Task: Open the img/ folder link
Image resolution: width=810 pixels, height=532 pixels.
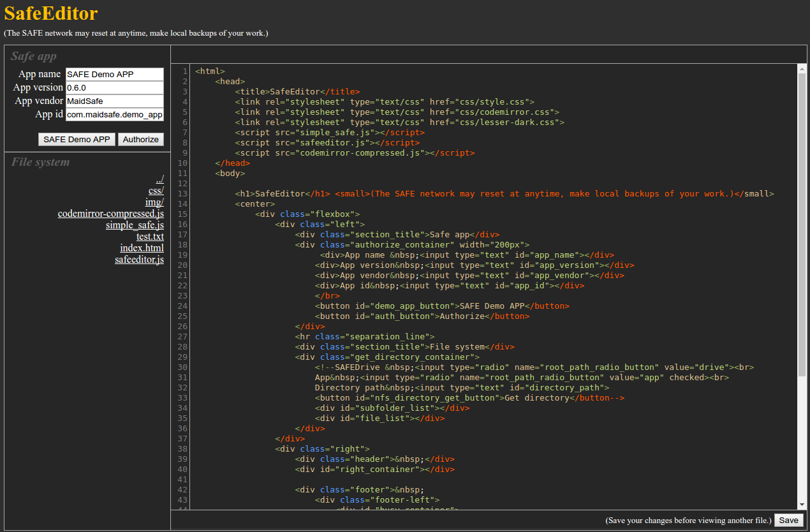Action: click(154, 202)
